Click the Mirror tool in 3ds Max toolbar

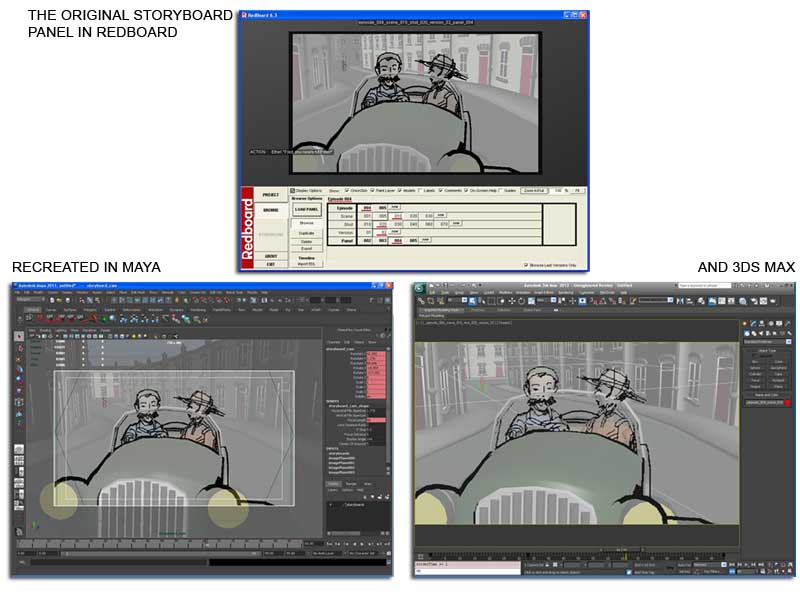click(x=680, y=301)
